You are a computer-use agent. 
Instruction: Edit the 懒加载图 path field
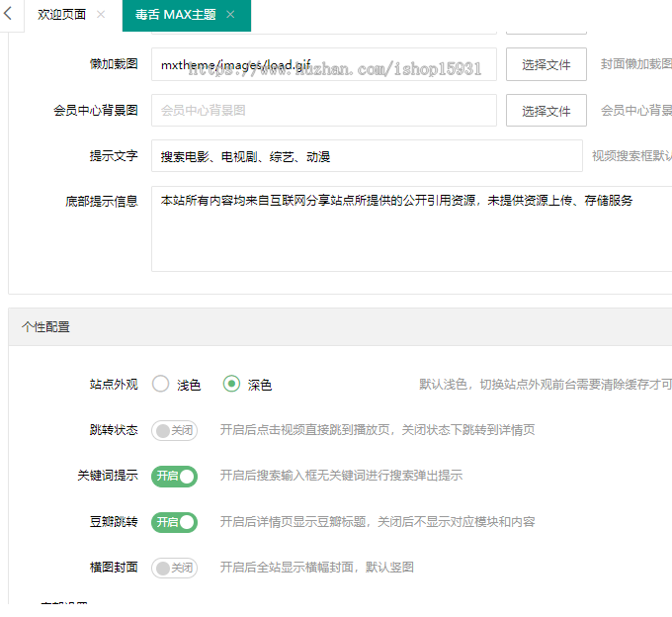coord(324,64)
